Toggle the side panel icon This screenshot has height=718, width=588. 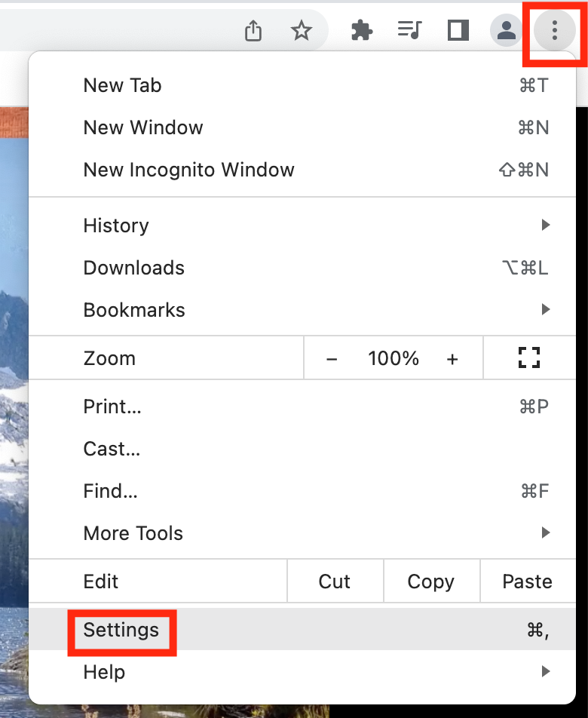(x=458, y=30)
